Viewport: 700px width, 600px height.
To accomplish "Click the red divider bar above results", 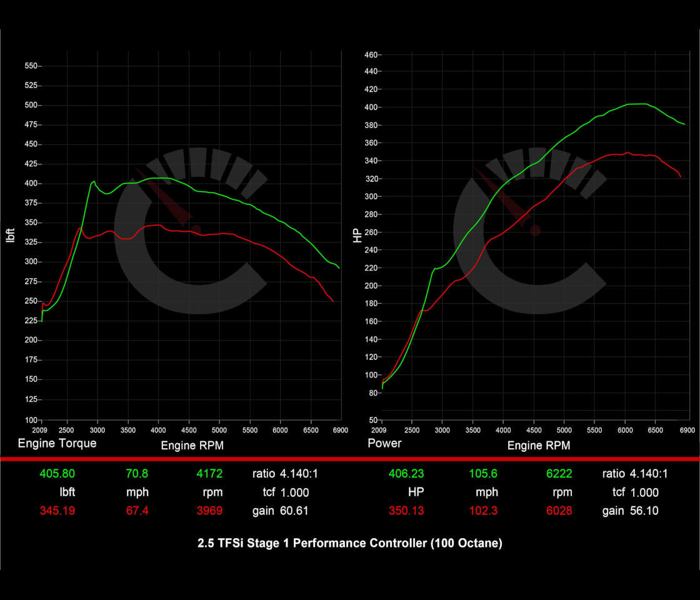I will tap(350, 459).
